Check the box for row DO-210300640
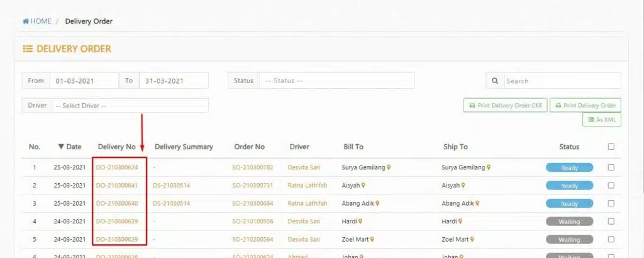This screenshot has height=258, width=644. (611, 203)
